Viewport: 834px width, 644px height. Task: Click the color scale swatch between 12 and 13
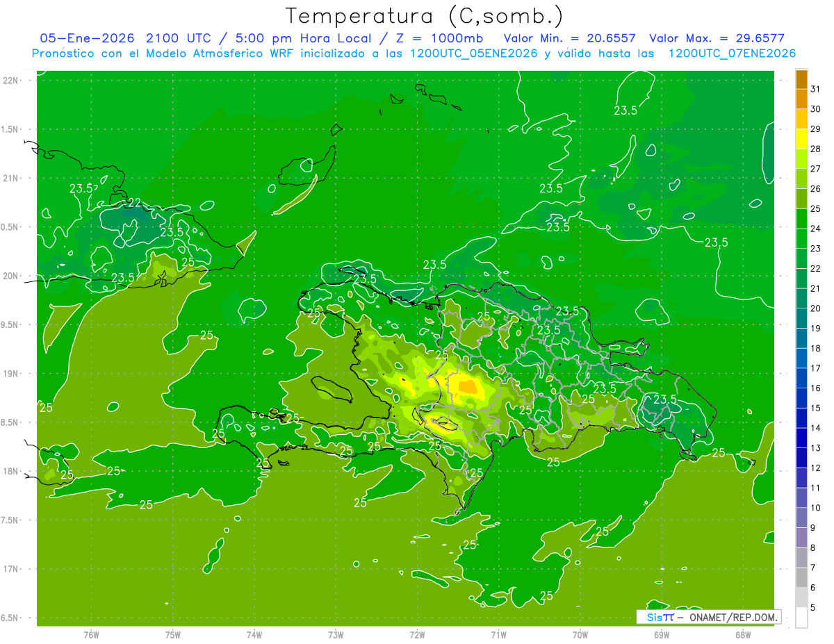coord(801,458)
